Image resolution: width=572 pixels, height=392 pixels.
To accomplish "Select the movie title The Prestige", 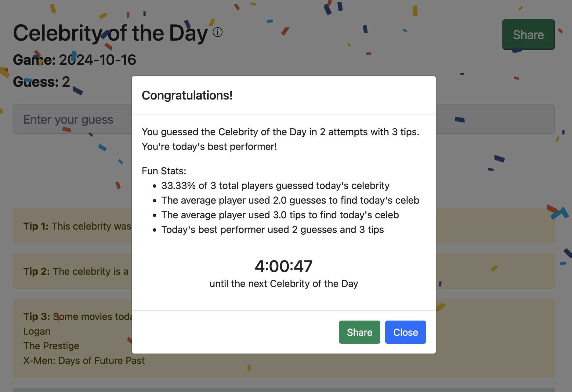I will click(51, 346).
